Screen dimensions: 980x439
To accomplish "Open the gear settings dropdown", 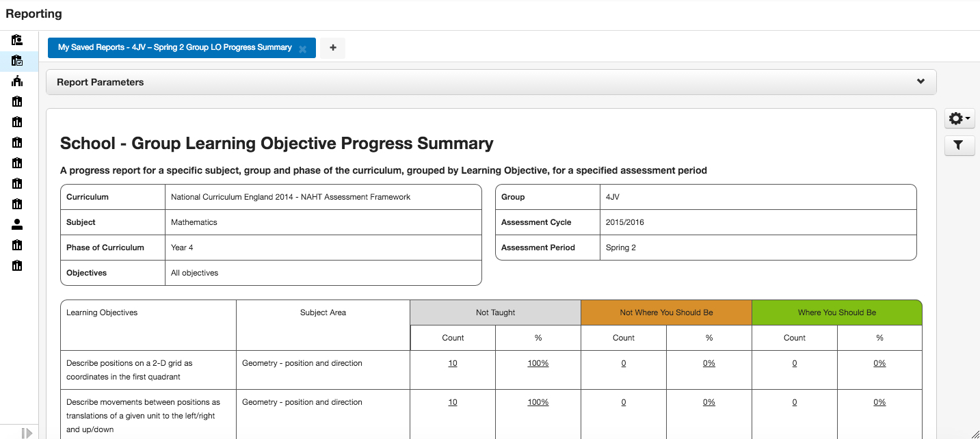I will (959, 118).
